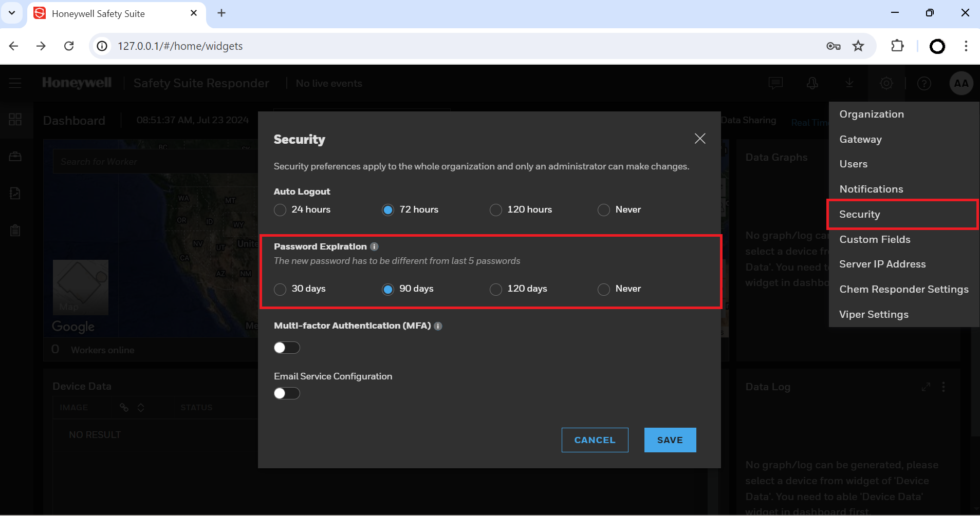
Task: Open the report document icon in sidebar
Action: click(x=15, y=194)
